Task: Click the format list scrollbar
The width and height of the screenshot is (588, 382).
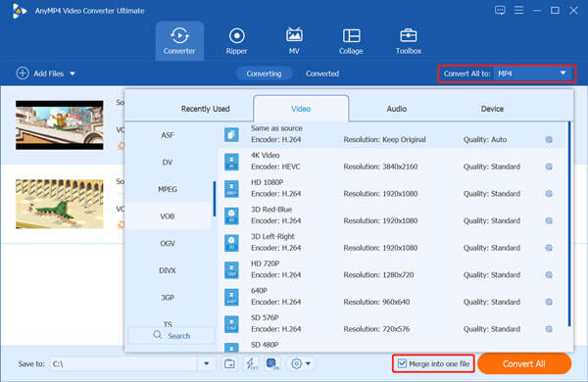Action: coord(214,199)
